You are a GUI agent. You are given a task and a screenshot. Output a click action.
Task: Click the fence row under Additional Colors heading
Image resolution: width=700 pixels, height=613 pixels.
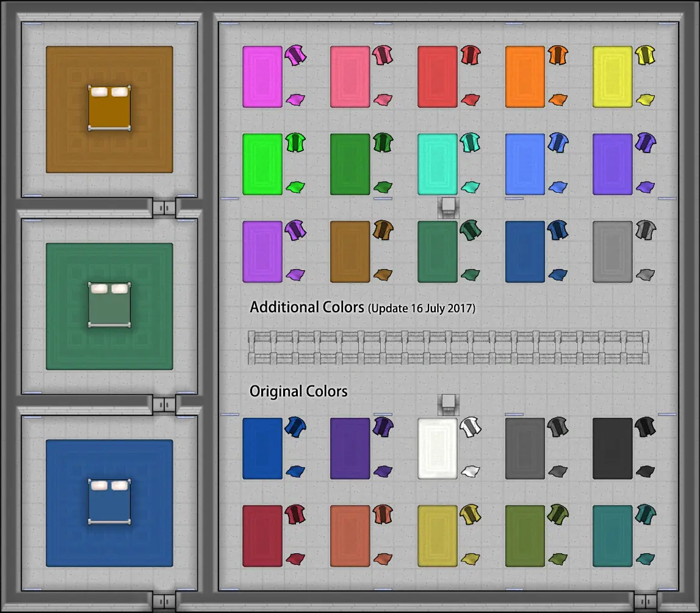448,348
